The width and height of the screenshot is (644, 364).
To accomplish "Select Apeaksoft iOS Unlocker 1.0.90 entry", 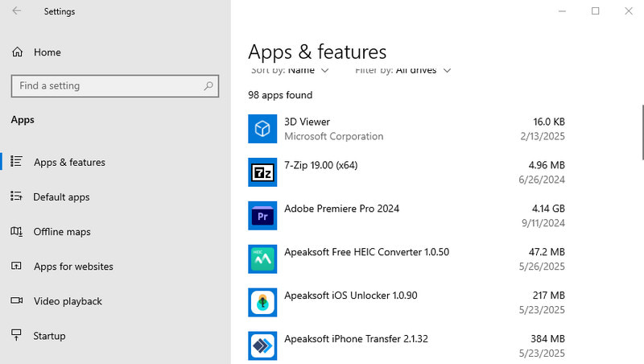I will [351, 296].
